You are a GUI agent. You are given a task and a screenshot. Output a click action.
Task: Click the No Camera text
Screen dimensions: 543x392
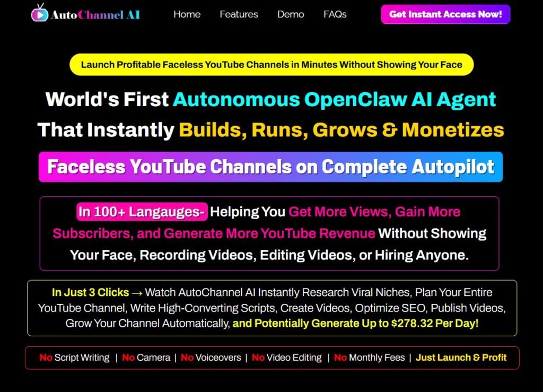[x=146, y=358]
